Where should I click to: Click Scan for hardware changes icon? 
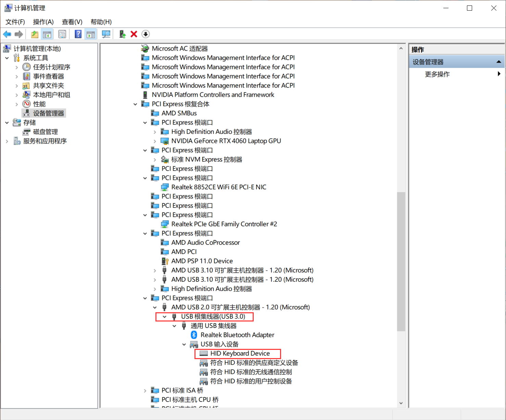(x=106, y=34)
